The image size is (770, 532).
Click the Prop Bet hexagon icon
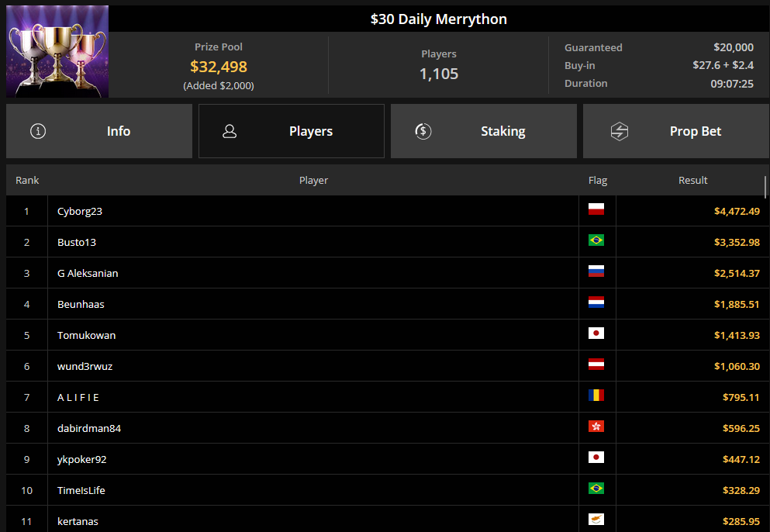tap(620, 131)
